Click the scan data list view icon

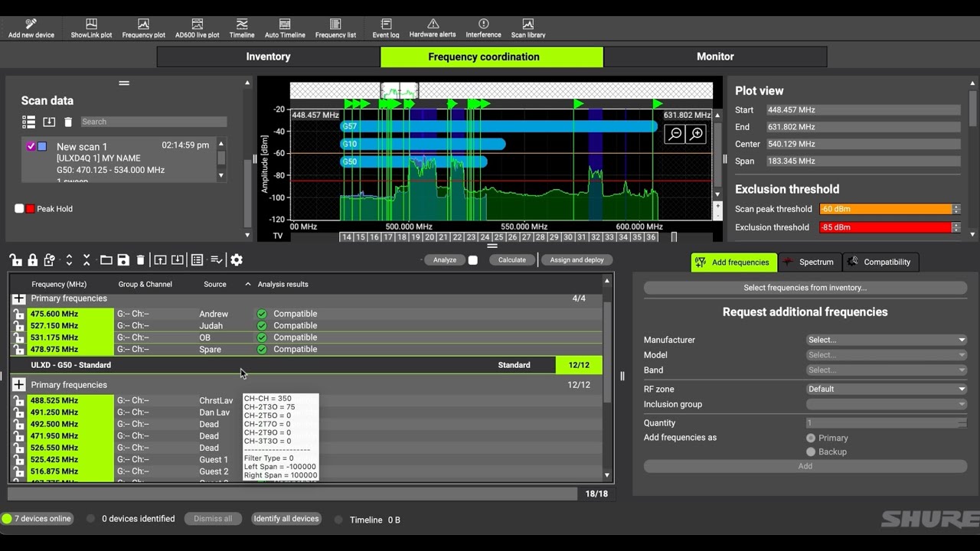tap(29, 122)
